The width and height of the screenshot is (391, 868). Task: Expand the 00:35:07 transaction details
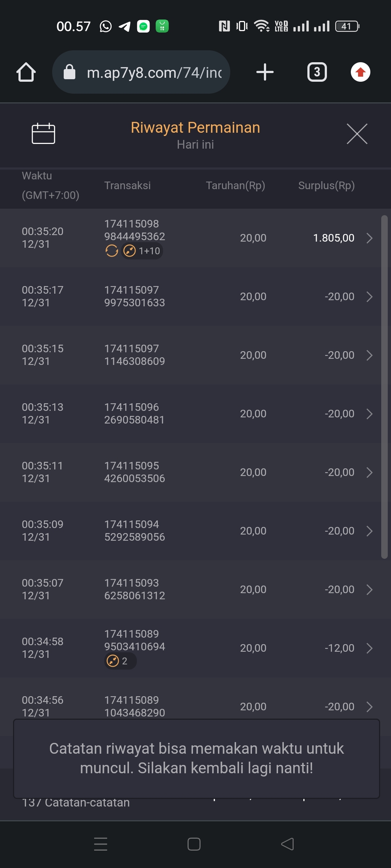pyautogui.click(x=369, y=590)
